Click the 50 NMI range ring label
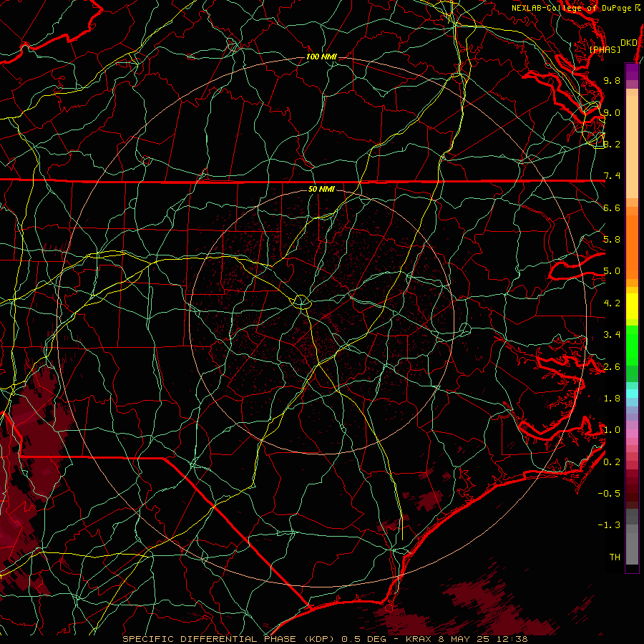This screenshot has width=644, height=644. tap(321, 190)
